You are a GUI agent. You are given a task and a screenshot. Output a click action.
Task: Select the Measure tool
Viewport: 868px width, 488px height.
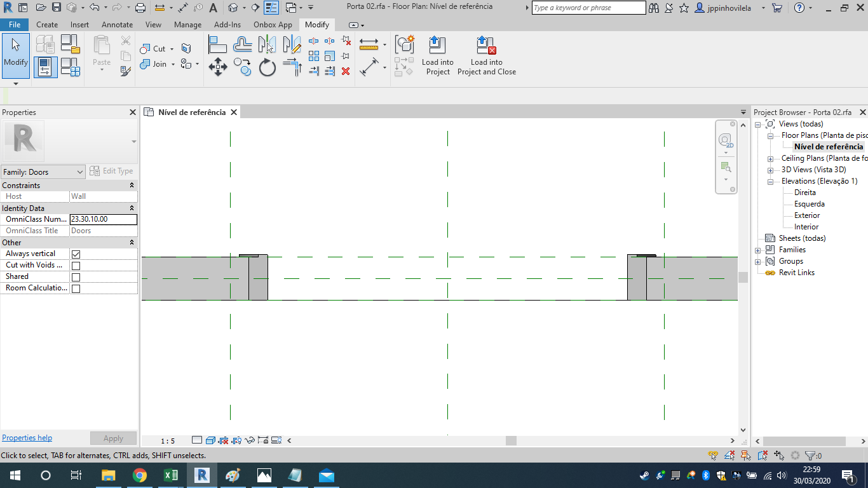coord(367,44)
